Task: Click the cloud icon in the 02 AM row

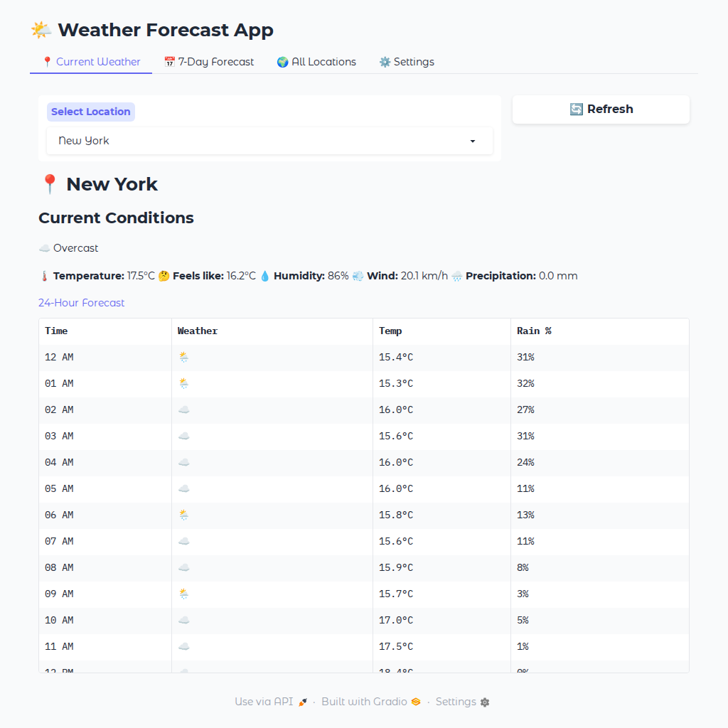Action: tap(183, 409)
